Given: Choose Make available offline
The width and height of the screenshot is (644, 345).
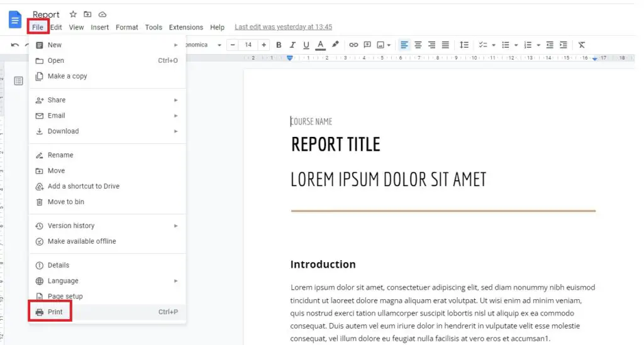Looking at the screenshot, I should tap(107, 241).
